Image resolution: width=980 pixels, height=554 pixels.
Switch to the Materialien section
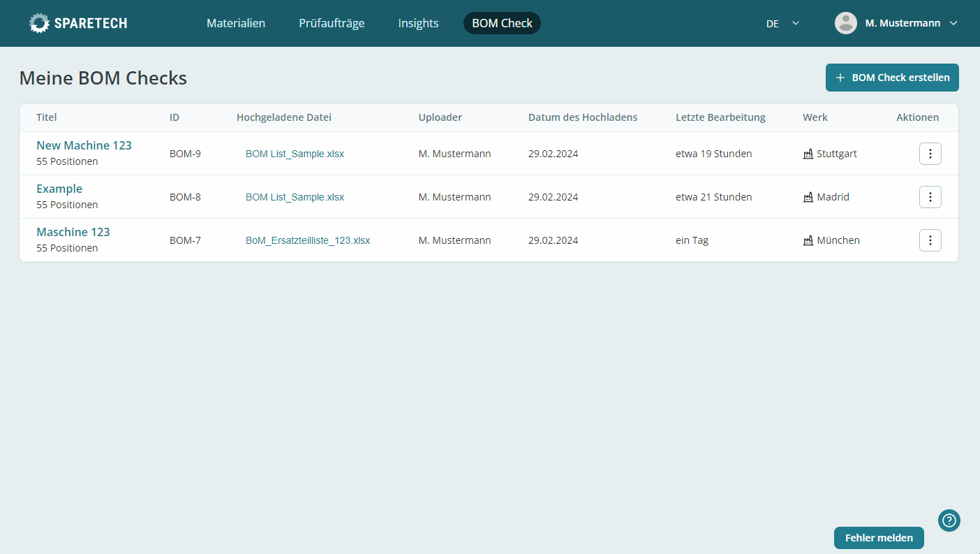235,23
